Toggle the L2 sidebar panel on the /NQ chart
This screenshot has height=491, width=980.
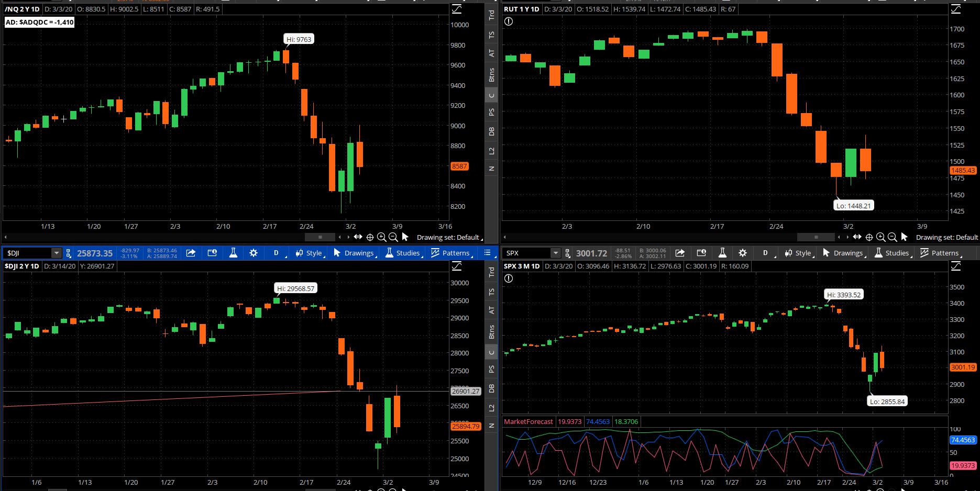[491, 151]
